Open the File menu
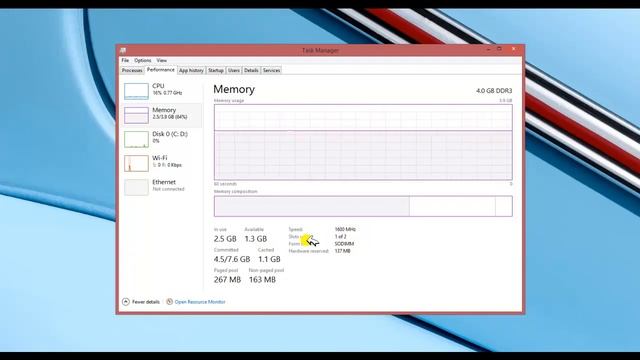The height and width of the screenshot is (360, 640). pyautogui.click(x=125, y=60)
